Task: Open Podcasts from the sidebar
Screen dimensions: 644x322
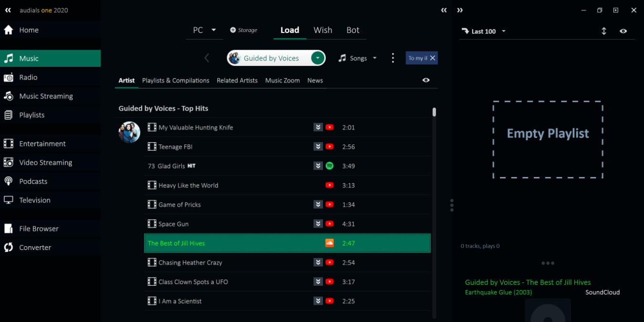Action: pyautogui.click(x=33, y=181)
